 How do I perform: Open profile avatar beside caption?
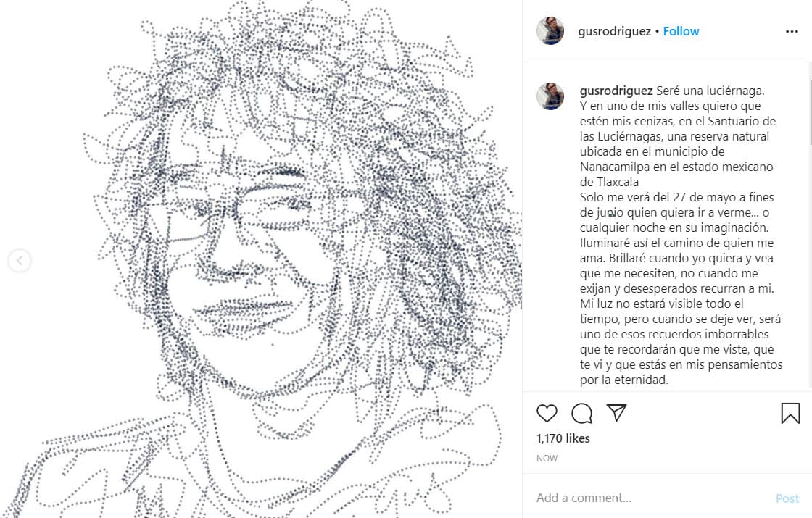point(550,96)
